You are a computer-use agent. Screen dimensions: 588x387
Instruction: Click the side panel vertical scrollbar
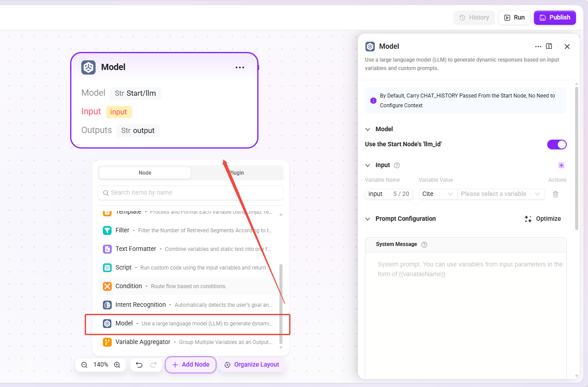click(x=576, y=158)
